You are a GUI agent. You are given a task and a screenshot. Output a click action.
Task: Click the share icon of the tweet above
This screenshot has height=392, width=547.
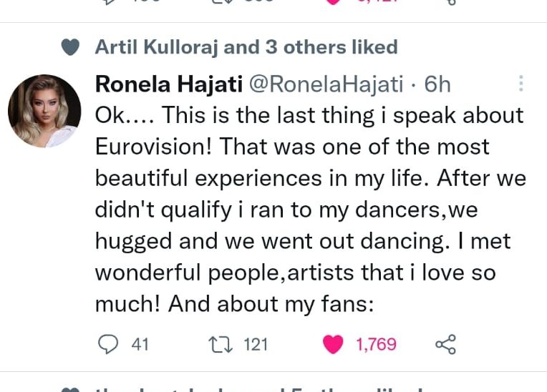coord(450,2)
